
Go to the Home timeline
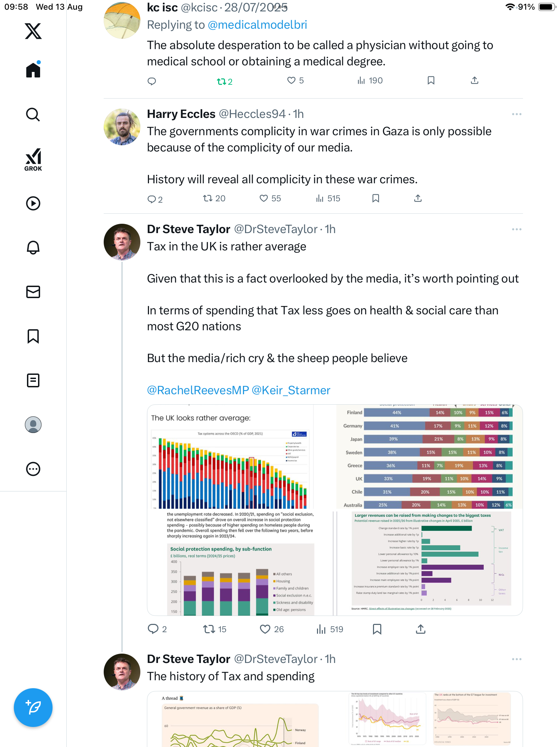[33, 70]
